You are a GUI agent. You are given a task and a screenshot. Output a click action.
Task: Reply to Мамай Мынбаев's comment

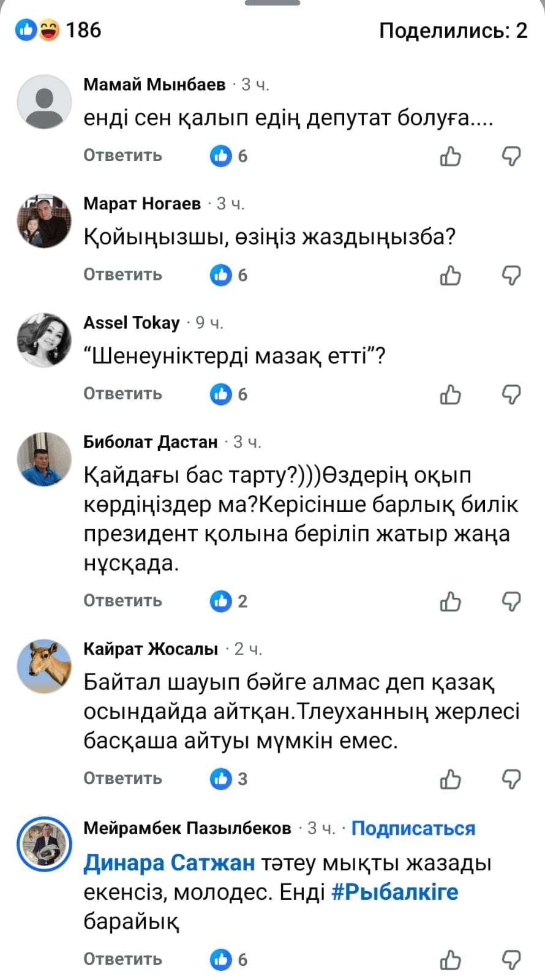point(122,156)
